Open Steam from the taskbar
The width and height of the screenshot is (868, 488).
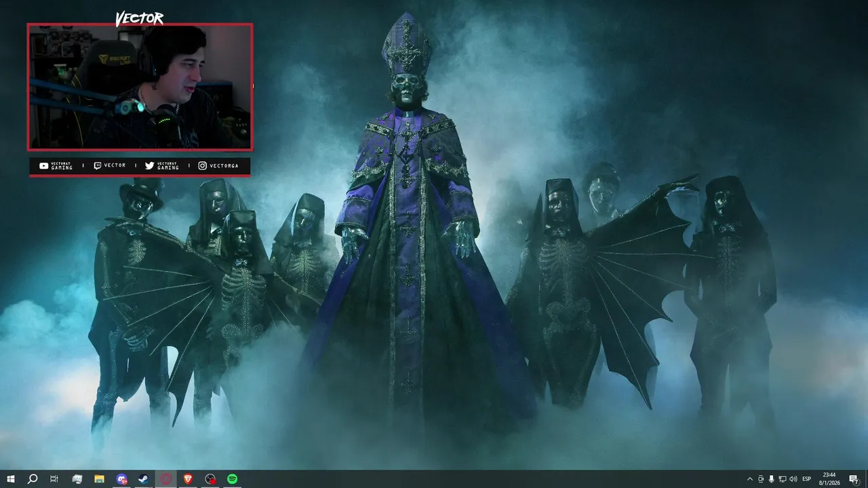pyautogui.click(x=144, y=479)
